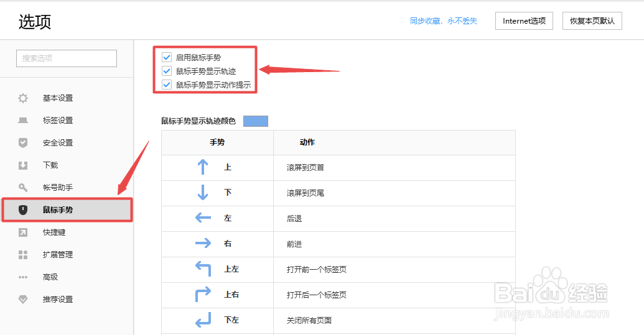Click the 上右 gesture label
Image resolution: width=644 pixels, height=335 pixels.
click(x=231, y=295)
